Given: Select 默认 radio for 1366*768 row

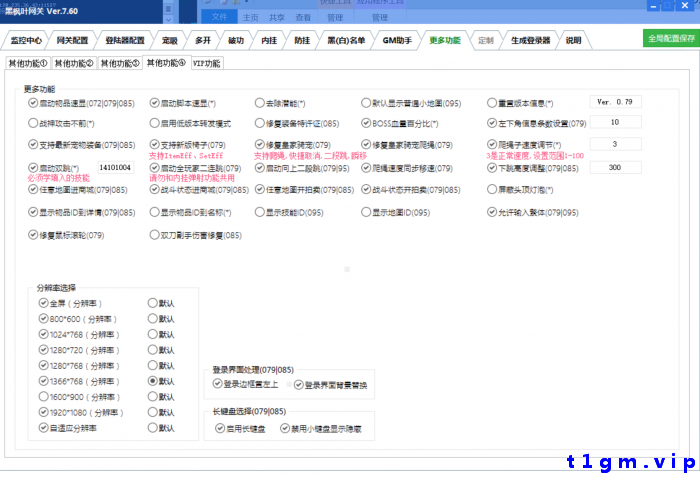Looking at the screenshot, I should click(x=153, y=381).
